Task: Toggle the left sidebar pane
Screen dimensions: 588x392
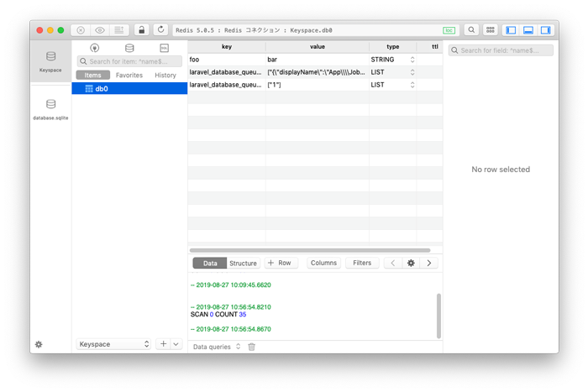Action: (x=511, y=30)
